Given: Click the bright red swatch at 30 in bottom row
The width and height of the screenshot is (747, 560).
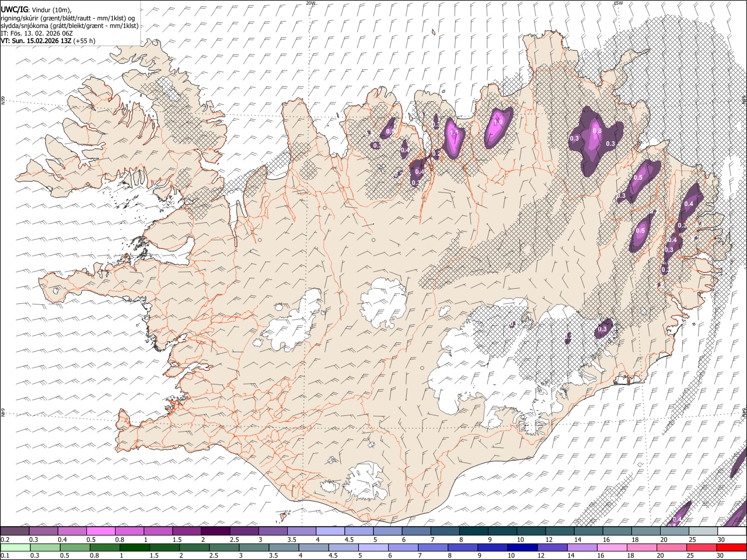Looking at the screenshot, I should tap(731, 548).
